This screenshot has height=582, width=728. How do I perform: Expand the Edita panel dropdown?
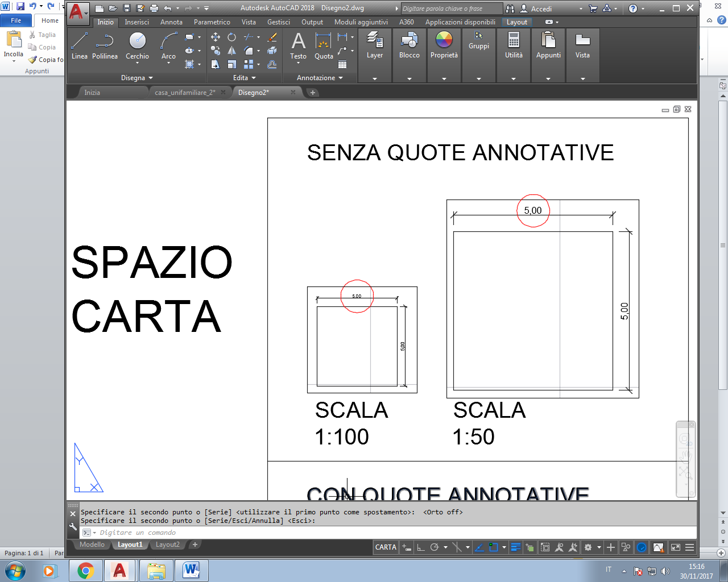[245, 78]
